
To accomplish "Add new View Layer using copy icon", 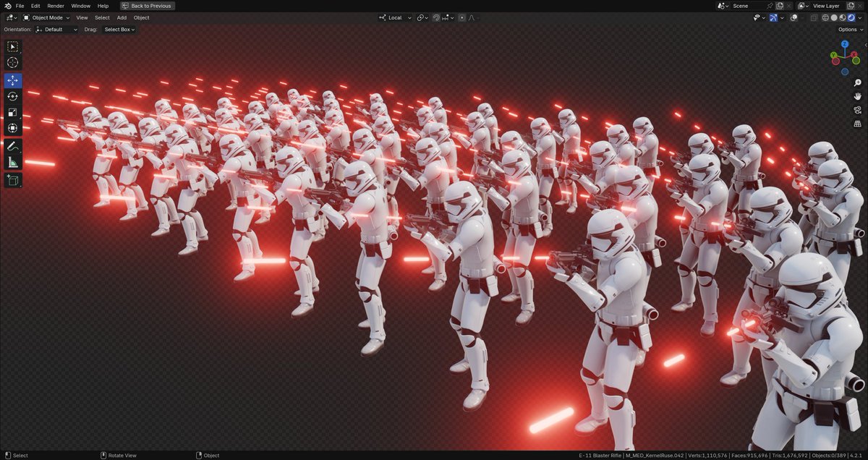I will point(851,6).
